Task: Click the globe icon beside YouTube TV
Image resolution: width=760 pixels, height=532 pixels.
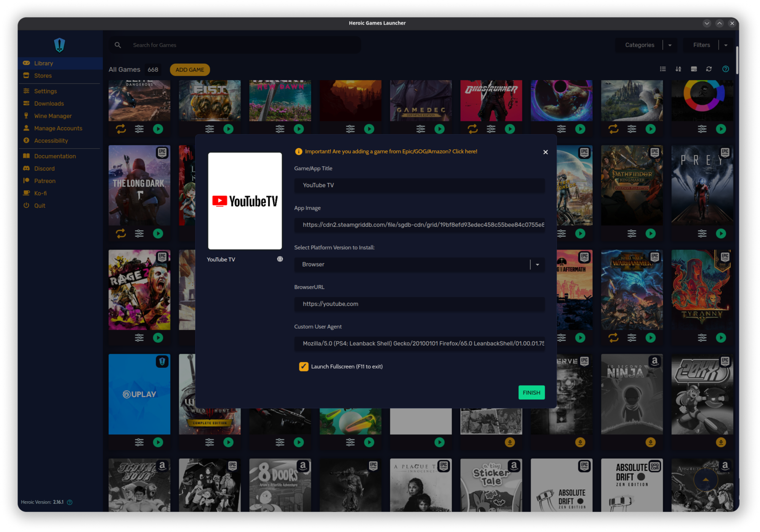Action: (280, 259)
